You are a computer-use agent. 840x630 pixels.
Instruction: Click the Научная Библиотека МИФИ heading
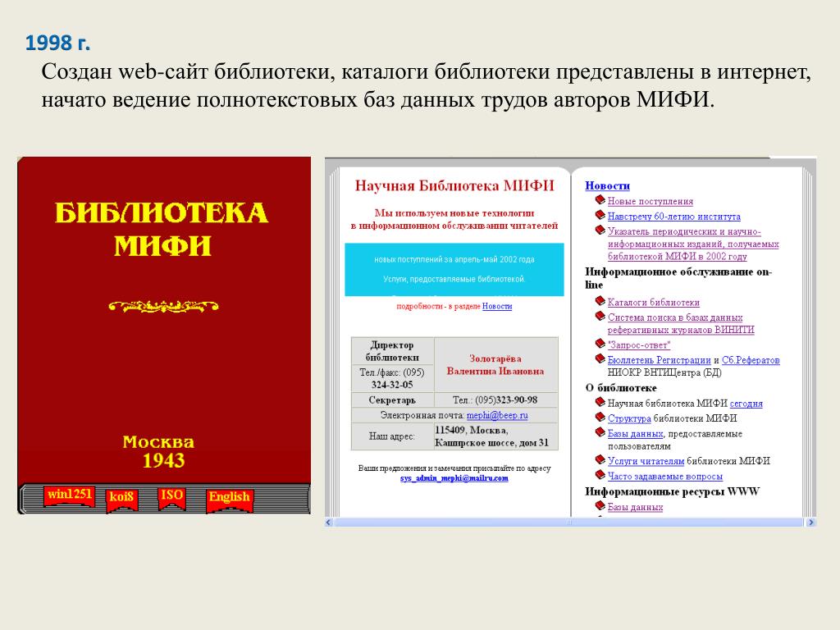coord(454,186)
